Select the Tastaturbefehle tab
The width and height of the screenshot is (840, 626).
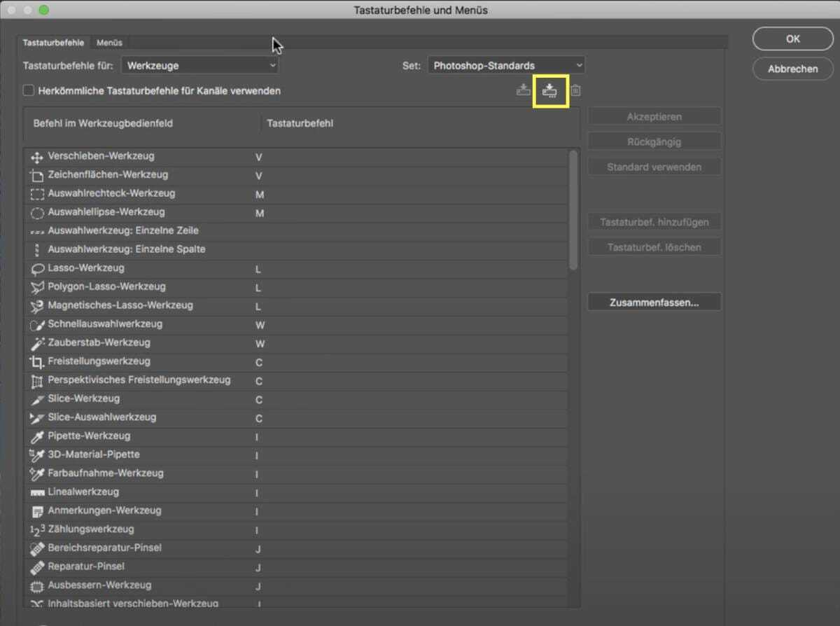(53, 42)
